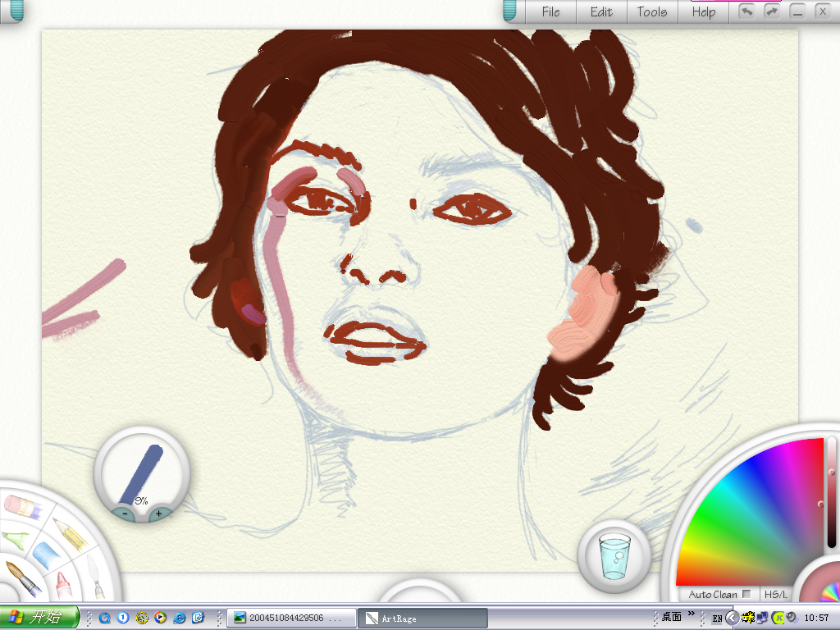The height and width of the screenshot is (630, 840).
Task: Launch Windows Media Player from Quick Launch
Action: [x=160, y=618]
